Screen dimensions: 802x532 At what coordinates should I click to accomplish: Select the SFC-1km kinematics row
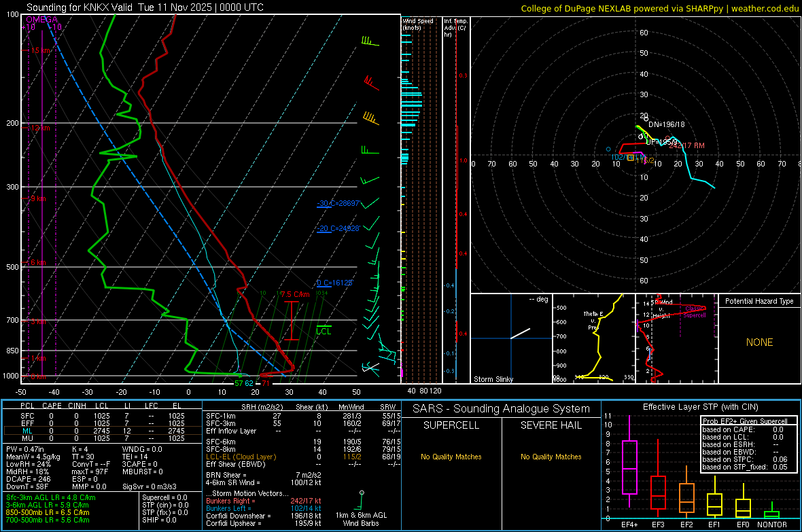(x=303, y=416)
